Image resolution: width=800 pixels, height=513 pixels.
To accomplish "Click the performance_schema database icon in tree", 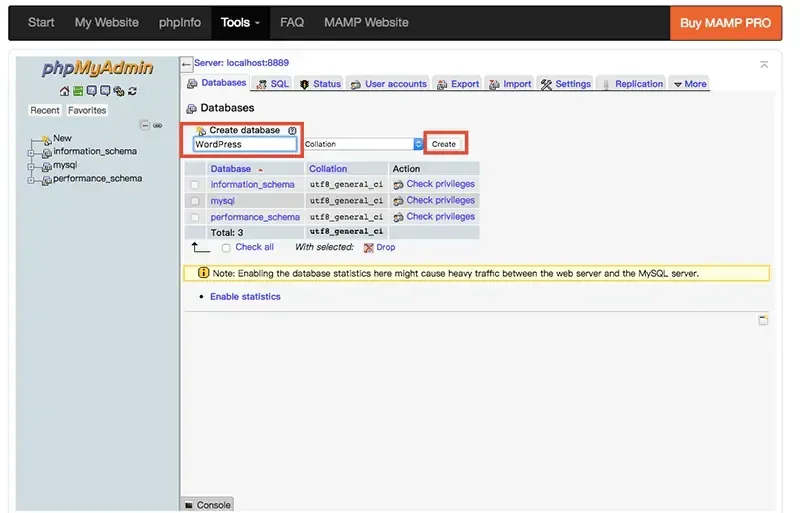I will [x=46, y=180].
